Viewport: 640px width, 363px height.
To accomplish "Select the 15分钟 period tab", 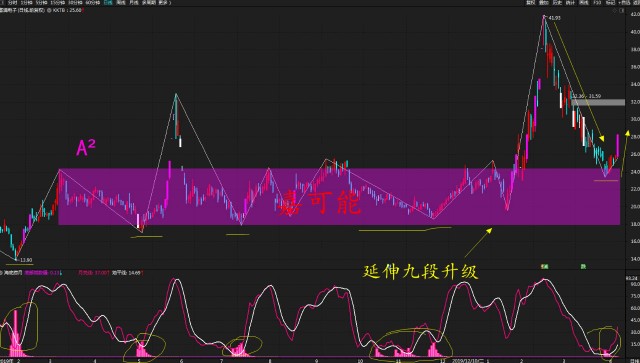I will [x=58, y=2].
